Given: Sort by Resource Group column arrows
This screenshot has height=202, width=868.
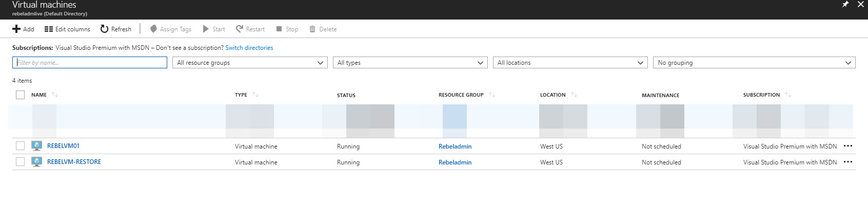Looking at the screenshot, I should click(492, 95).
